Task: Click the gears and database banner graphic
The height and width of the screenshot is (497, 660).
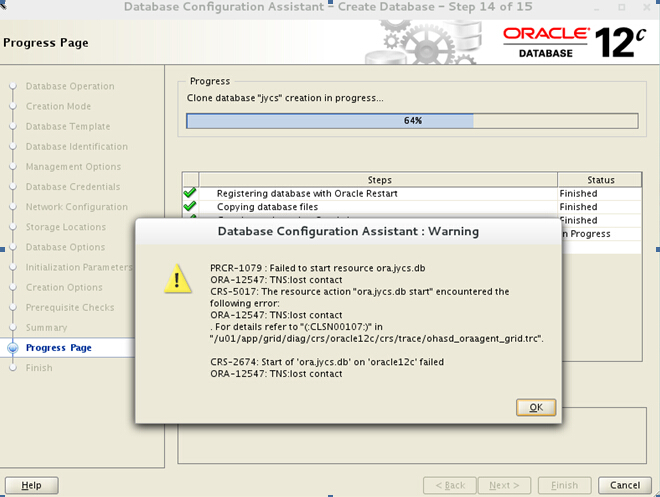Action: click(x=423, y=42)
